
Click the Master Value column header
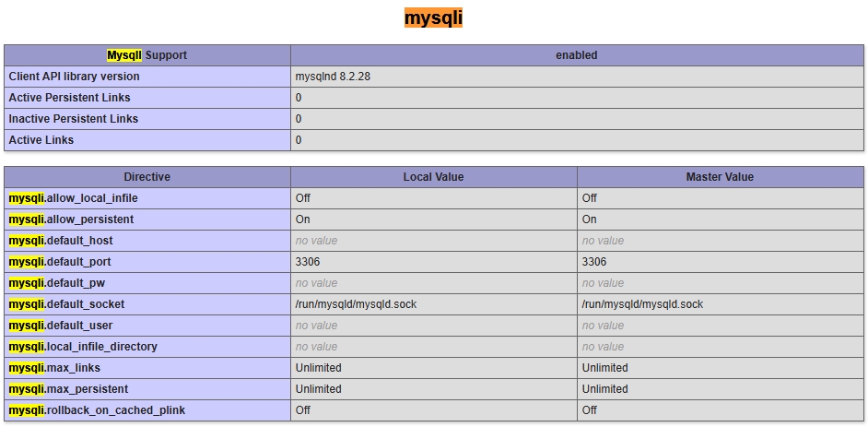pos(720,177)
